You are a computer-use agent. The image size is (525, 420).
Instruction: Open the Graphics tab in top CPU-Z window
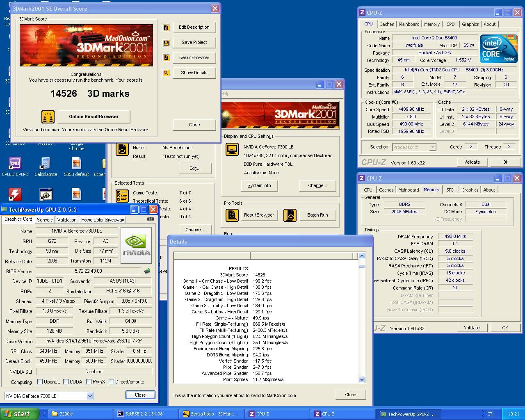470,24
